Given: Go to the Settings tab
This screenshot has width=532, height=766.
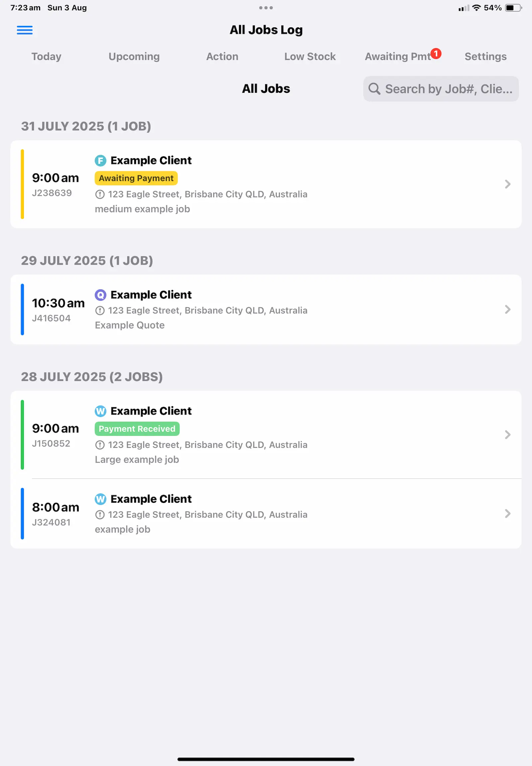Looking at the screenshot, I should (x=485, y=56).
